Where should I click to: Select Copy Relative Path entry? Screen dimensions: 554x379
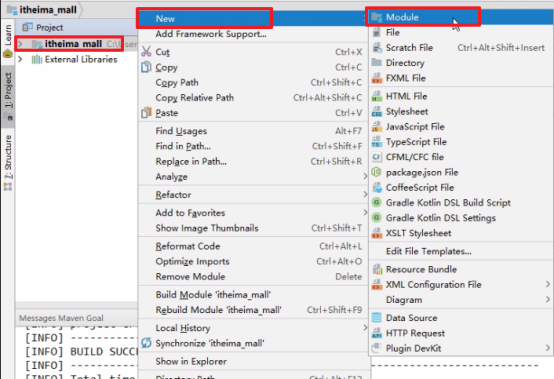click(253, 98)
